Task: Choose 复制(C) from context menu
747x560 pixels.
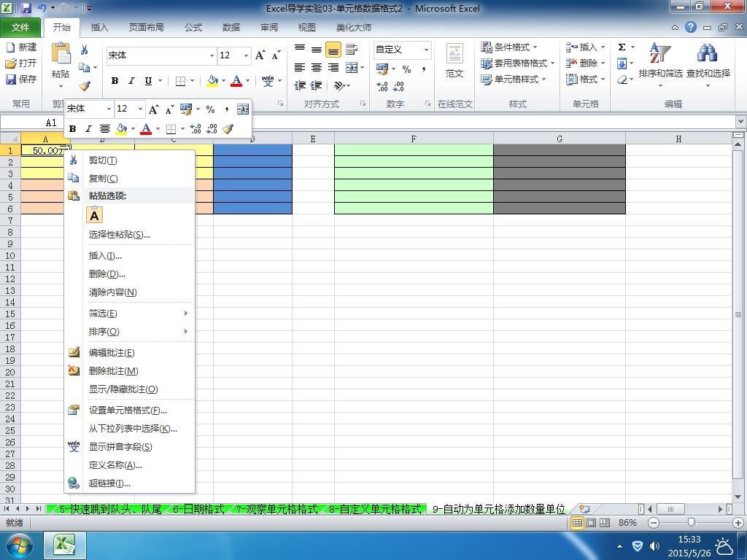Action: coord(129,179)
